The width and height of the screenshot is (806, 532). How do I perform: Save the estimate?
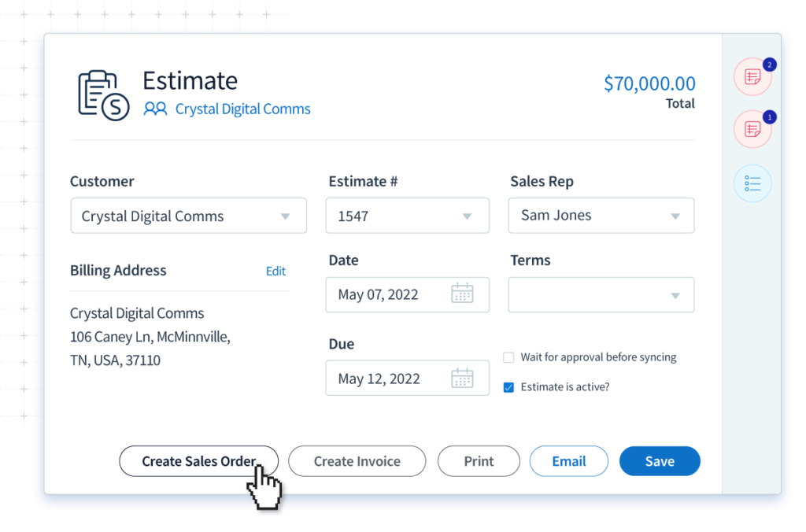(x=660, y=461)
